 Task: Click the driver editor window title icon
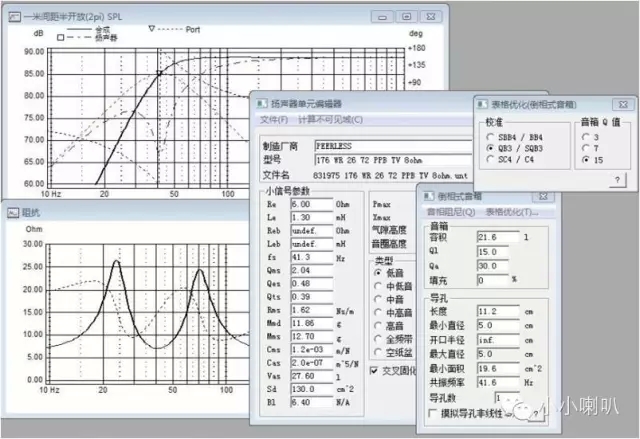(261, 103)
